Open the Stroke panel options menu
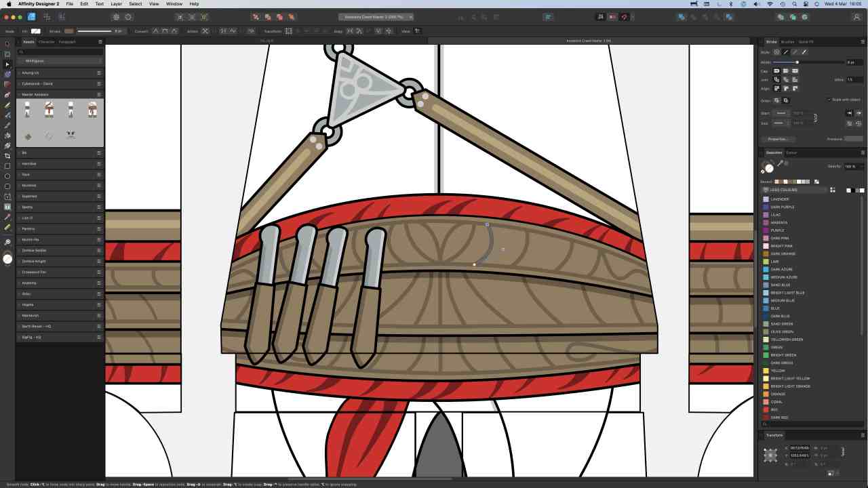Screen dimensions: 868x488 [x=863, y=42]
